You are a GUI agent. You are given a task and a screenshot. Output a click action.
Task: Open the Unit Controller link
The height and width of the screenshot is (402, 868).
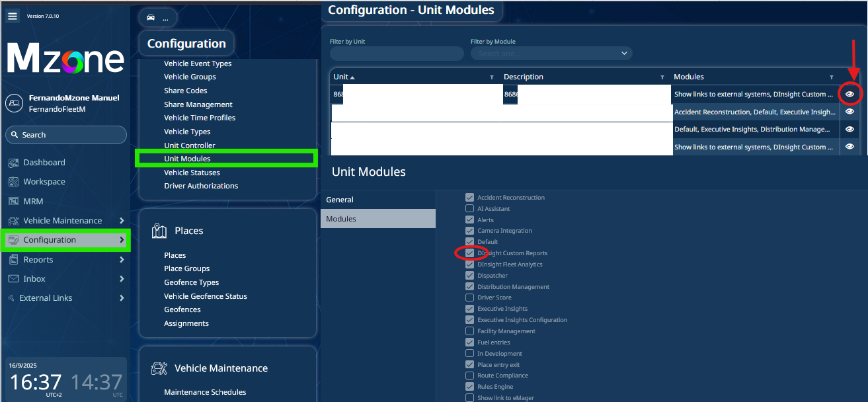click(x=190, y=145)
